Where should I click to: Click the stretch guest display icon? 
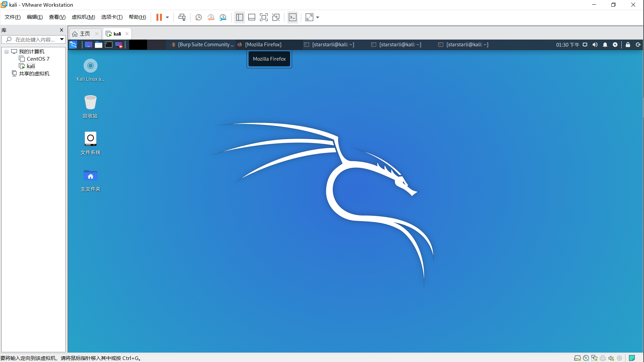(309, 17)
